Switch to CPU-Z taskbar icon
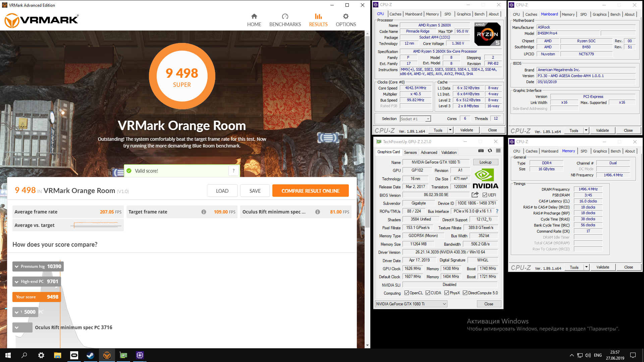Screen dimensions: 644x362 (x=140, y=355)
